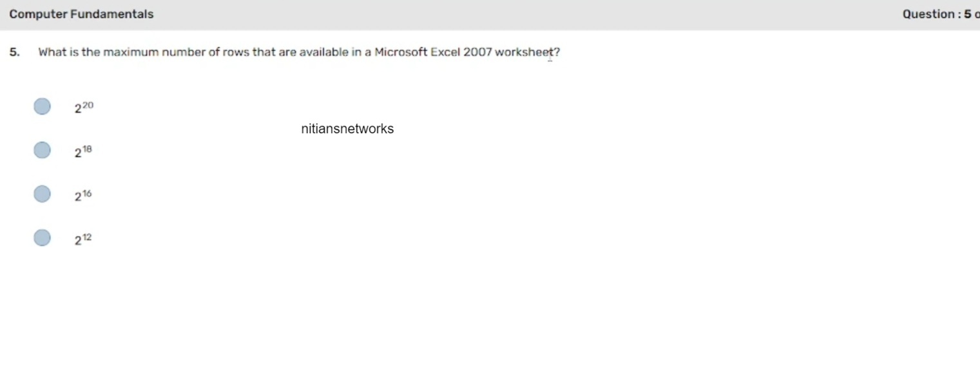
Task: Click the year 2007 in the question
Action: pyautogui.click(x=477, y=52)
